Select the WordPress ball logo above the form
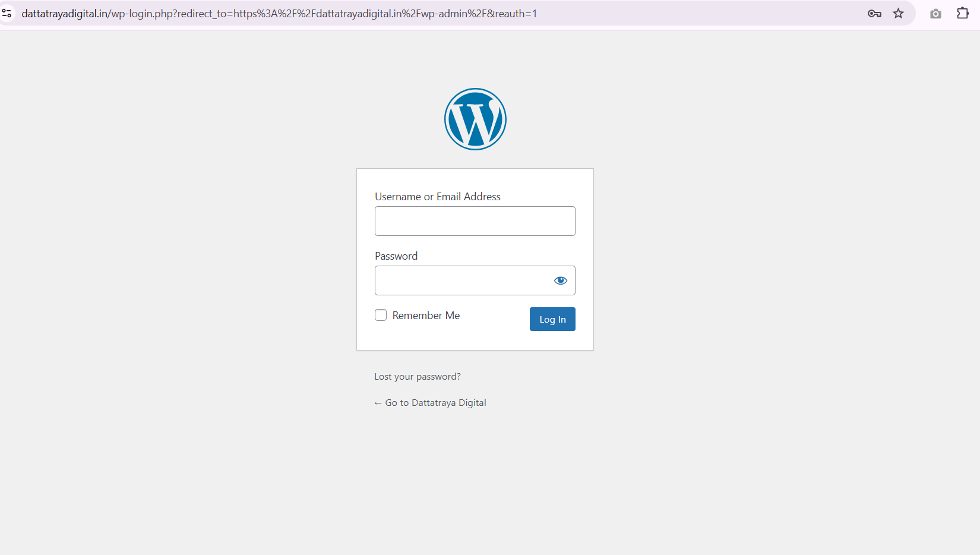 tap(475, 119)
